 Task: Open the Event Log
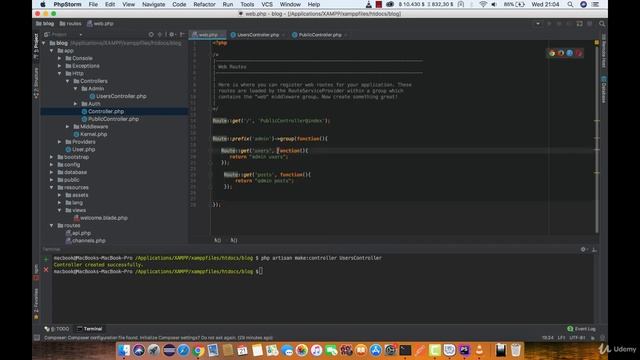581,329
